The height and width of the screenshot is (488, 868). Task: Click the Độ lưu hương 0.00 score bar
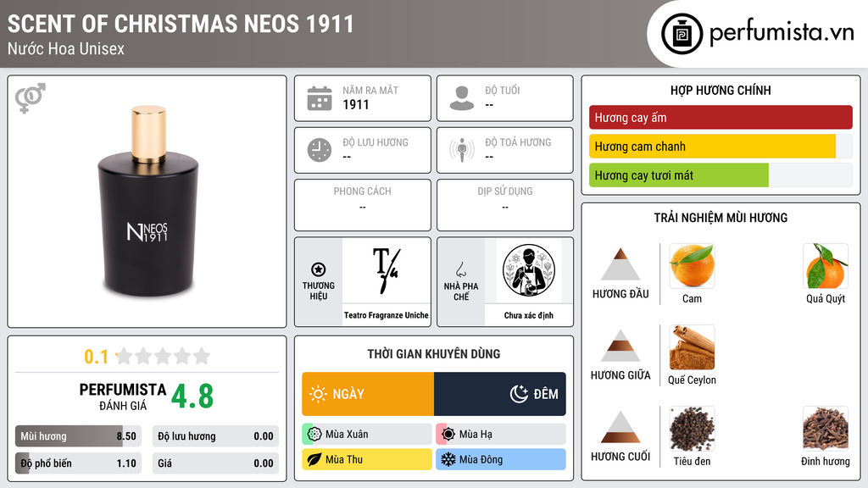point(215,436)
